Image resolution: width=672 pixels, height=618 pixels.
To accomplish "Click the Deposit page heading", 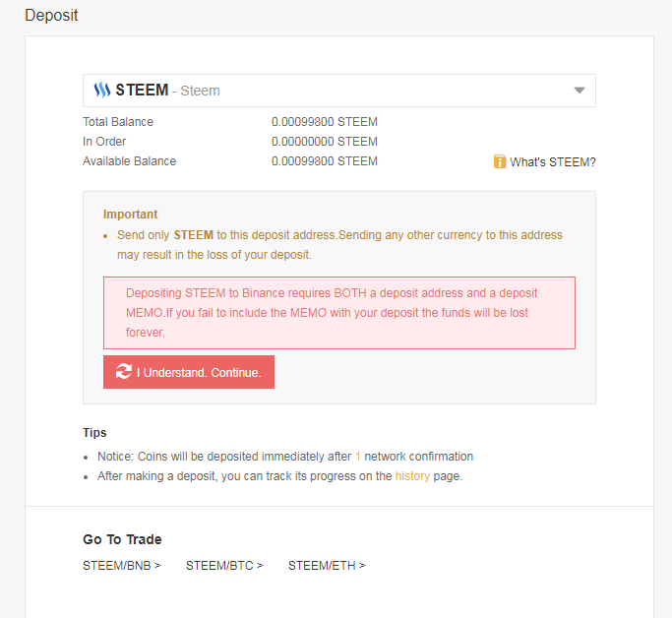I will pyautogui.click(x=51, y=16).
